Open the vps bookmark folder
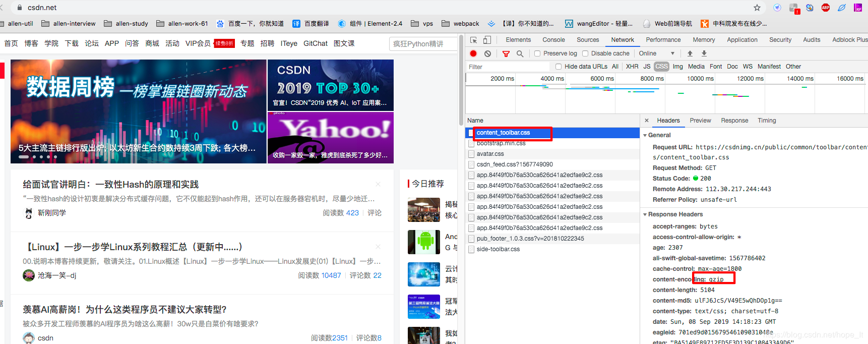The height and width of the screenshot is (344, 868). [x=422, y=24]
